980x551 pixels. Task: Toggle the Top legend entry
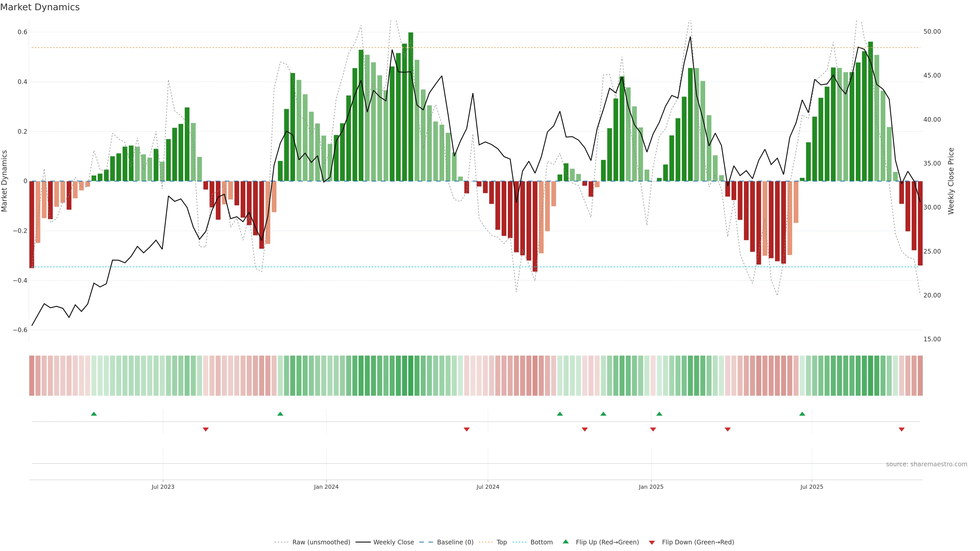(x=501, y=542)
